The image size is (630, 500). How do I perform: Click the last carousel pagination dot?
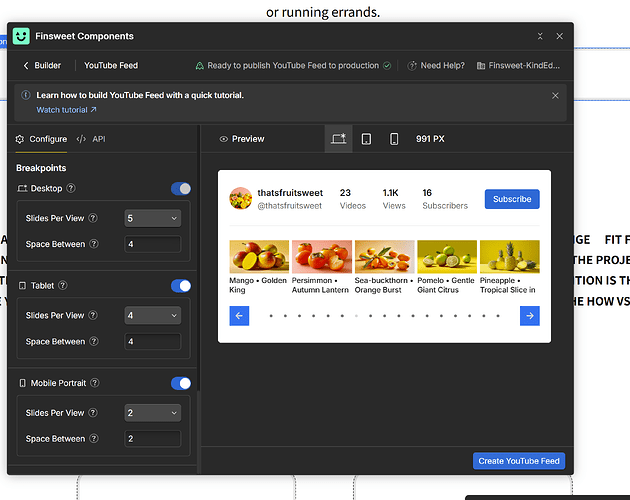pos(498,316)
